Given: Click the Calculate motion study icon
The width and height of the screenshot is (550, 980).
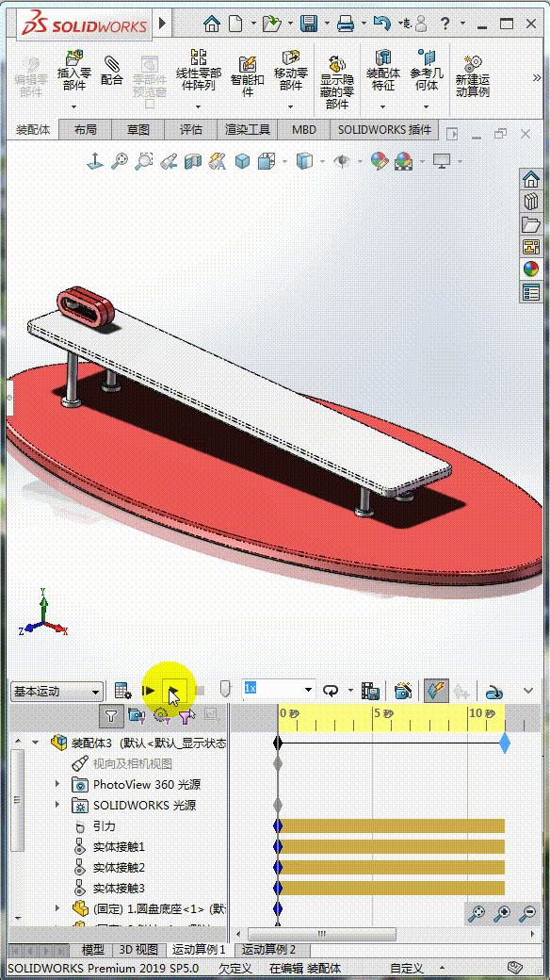Looking at the screenshot, I should coord(123,691).
